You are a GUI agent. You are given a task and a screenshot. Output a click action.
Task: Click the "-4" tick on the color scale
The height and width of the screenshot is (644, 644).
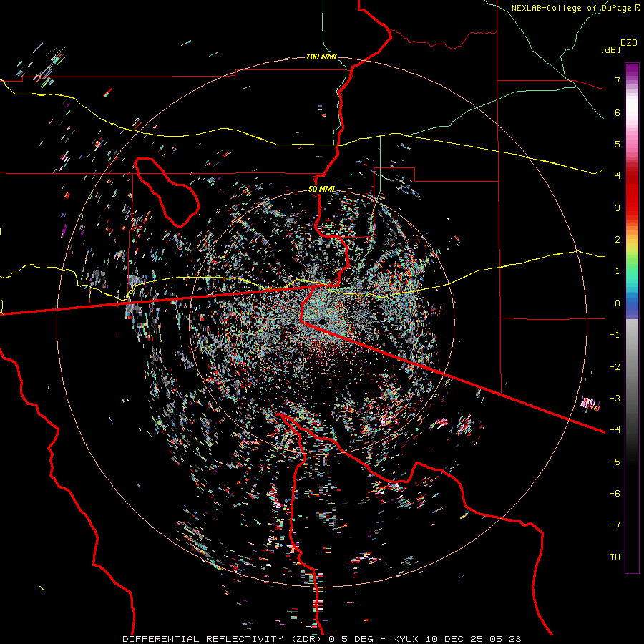pyautogui.click(x=615, y=430)
